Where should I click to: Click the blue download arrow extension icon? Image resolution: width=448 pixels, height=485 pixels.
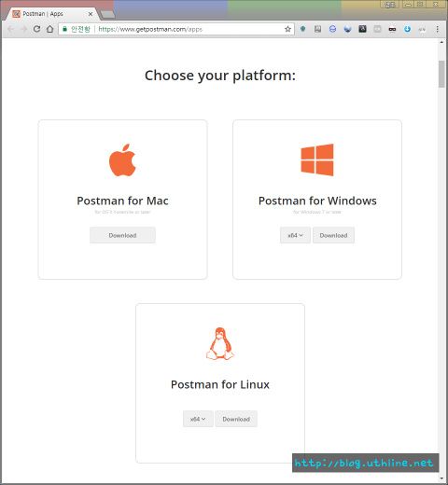click(407, 29)
